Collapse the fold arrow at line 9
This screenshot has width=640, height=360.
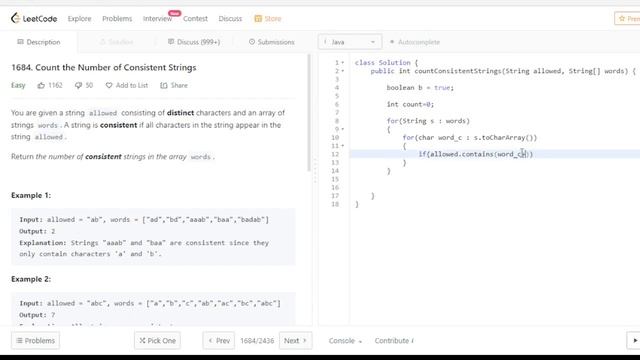coord(343,129)
